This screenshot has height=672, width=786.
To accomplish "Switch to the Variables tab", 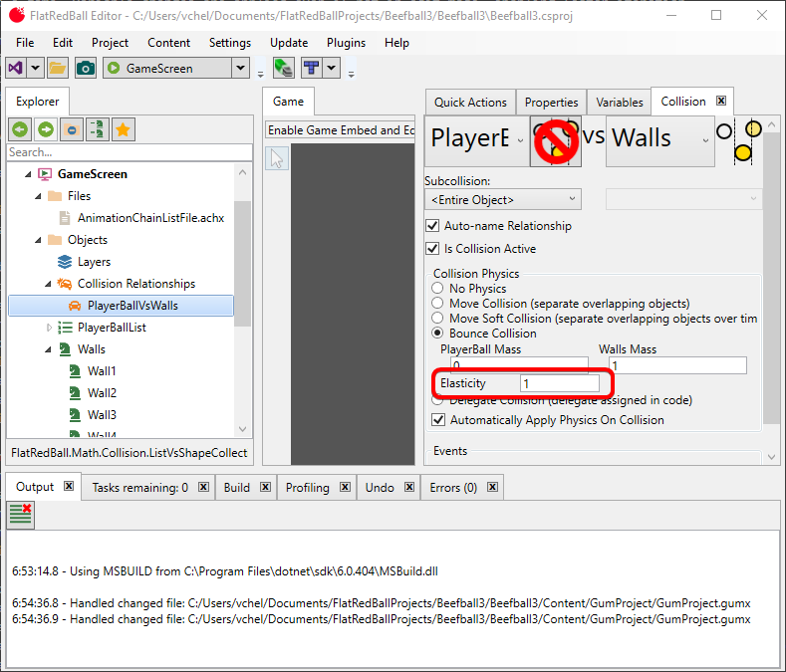I will 619,102.
